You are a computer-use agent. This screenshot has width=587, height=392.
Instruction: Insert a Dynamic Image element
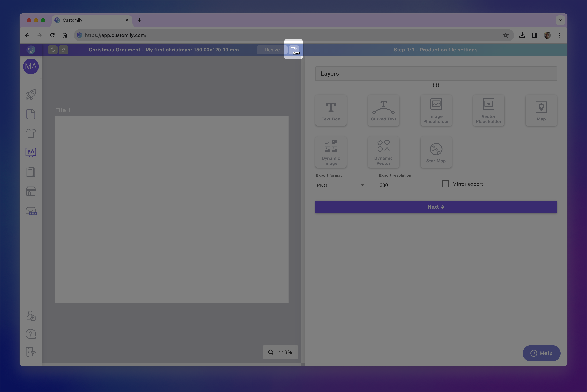331,152
